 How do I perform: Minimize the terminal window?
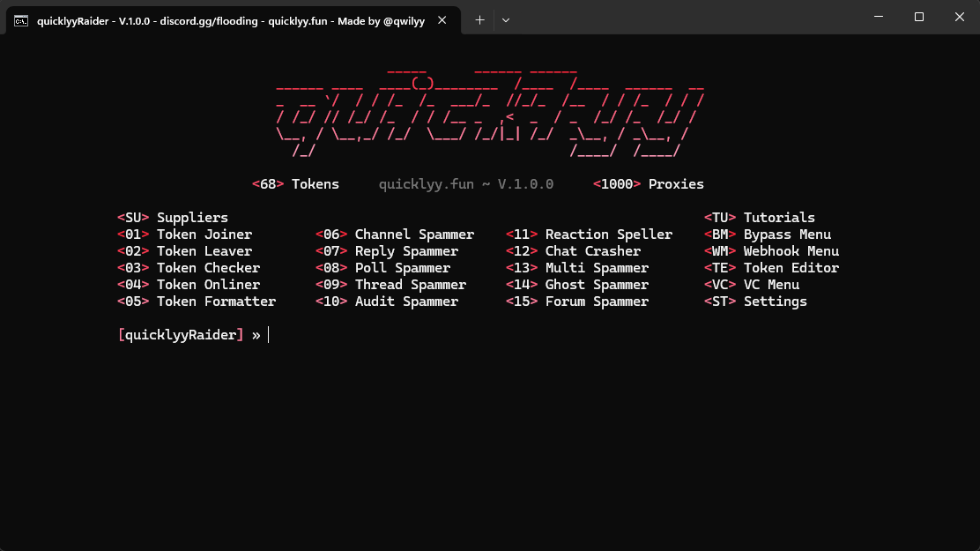878,17
